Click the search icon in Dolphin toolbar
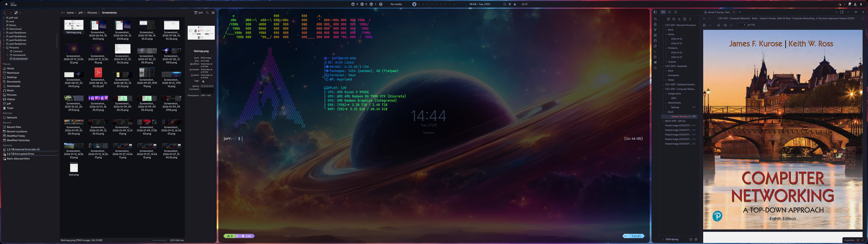This screenshot has width=868, height=244. [207, 13]
